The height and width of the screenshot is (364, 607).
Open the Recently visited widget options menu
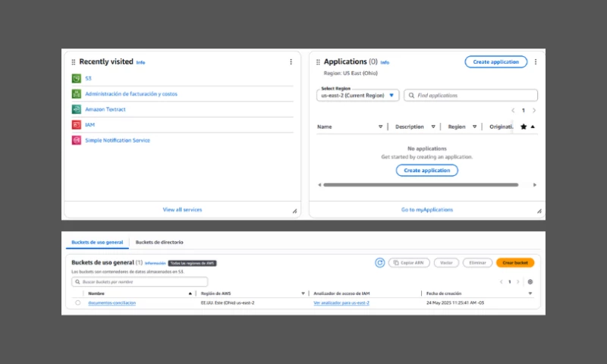[291, 62]
